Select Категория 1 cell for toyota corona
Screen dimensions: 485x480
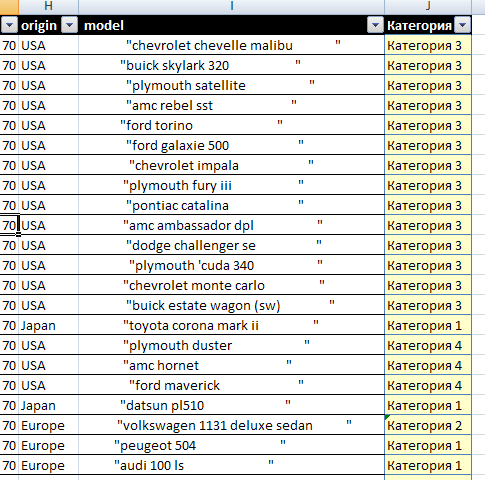[428, 325]
